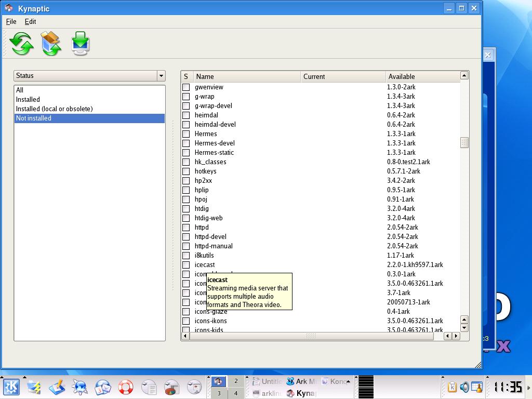Tick the icons-ikons checkbox
Screen dimensions: 532x399
(x=186, y=321)
